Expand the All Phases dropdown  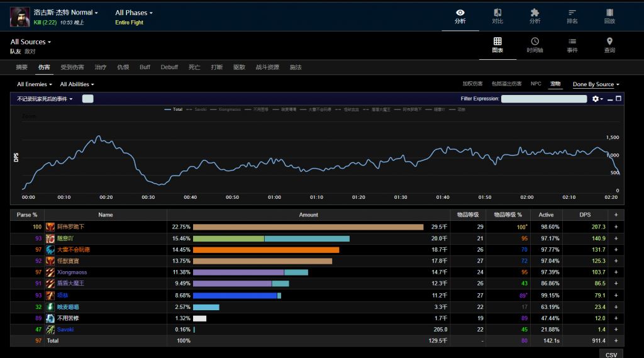pos(133,13)
